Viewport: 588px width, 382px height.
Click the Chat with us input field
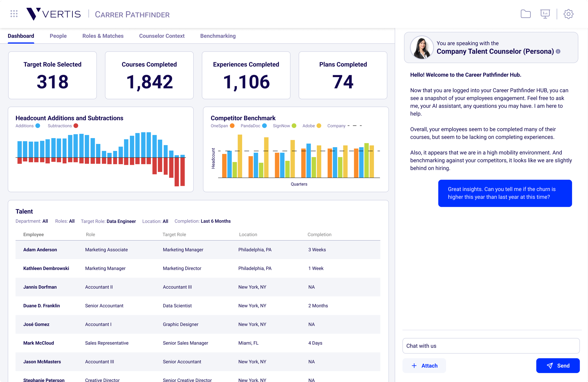491,346
